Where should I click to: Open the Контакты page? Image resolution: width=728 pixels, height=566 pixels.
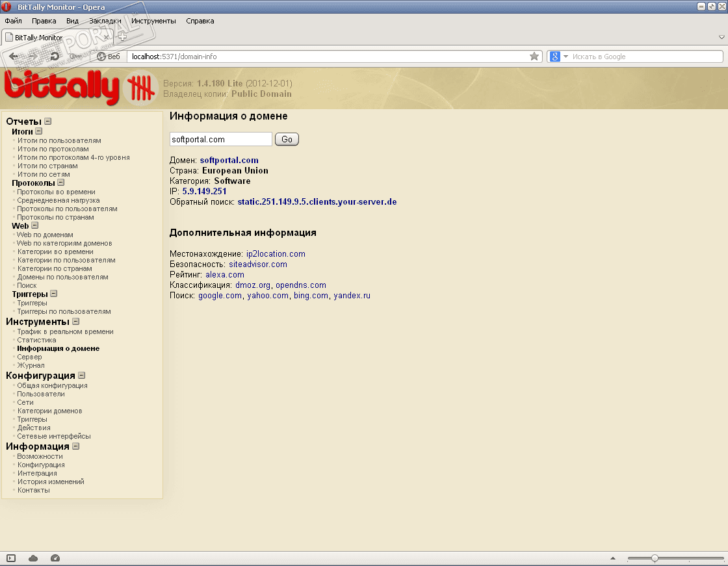[33, 491]
